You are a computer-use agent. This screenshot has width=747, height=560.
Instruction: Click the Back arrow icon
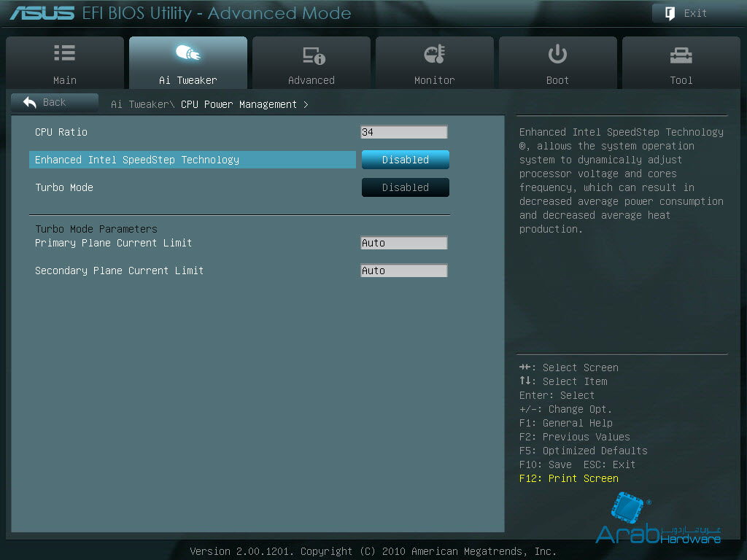point(29,102)
